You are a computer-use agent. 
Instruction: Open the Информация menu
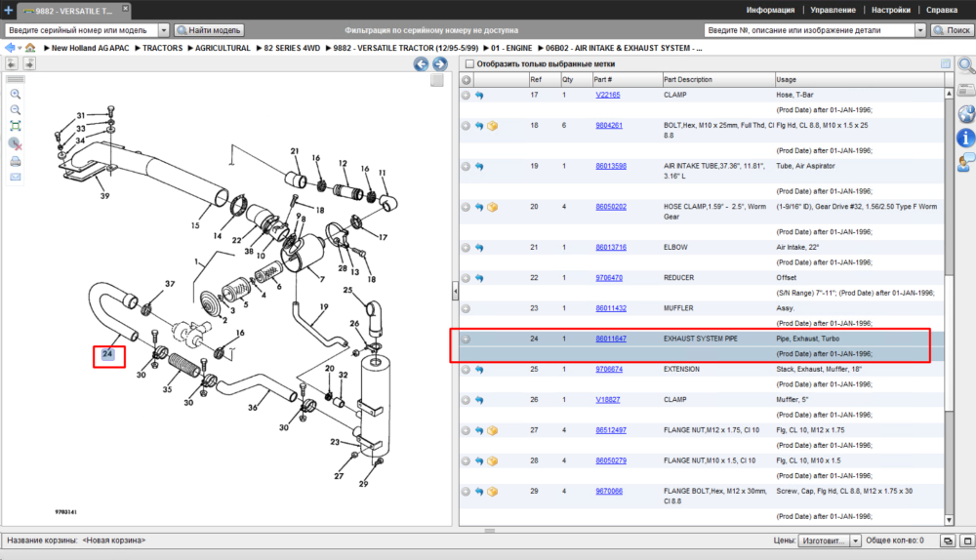(770, 10)
